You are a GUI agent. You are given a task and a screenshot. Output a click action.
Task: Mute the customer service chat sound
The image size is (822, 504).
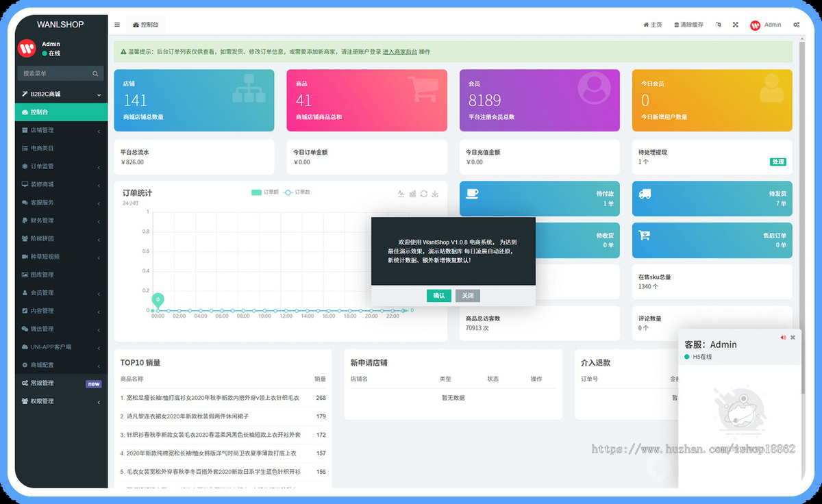coord(783,338)
